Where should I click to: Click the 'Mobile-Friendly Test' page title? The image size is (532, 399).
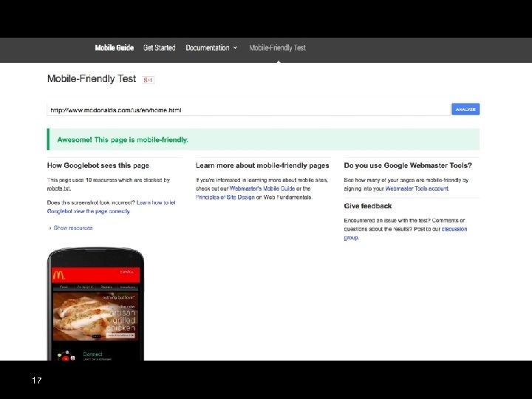click(92, 79)
